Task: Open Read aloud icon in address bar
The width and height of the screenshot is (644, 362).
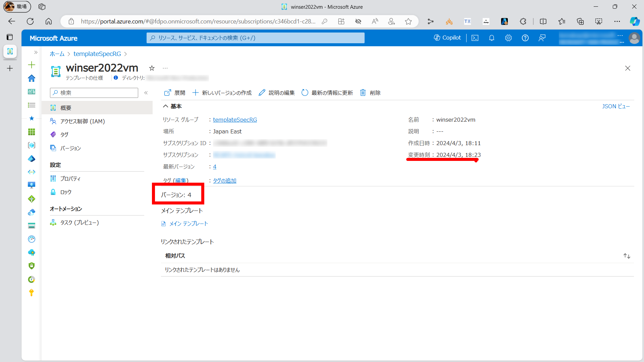Action: coord(375,21)
